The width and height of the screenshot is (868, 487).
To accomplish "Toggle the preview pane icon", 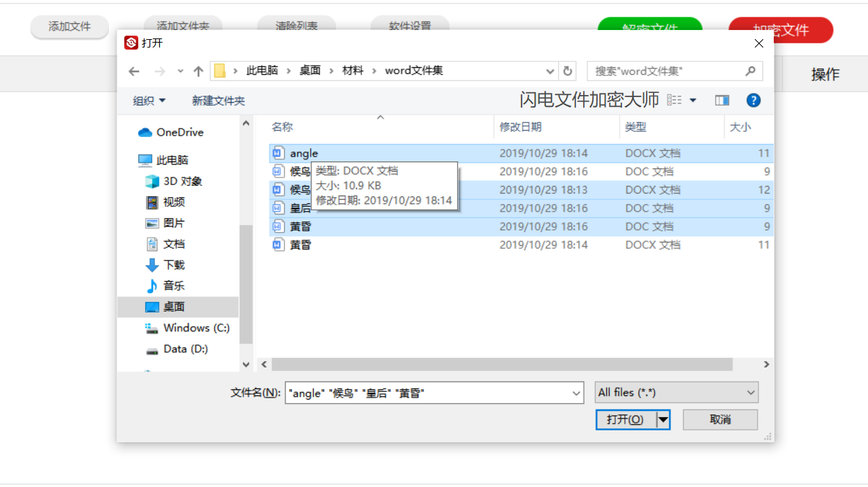I will coord(722,101).
